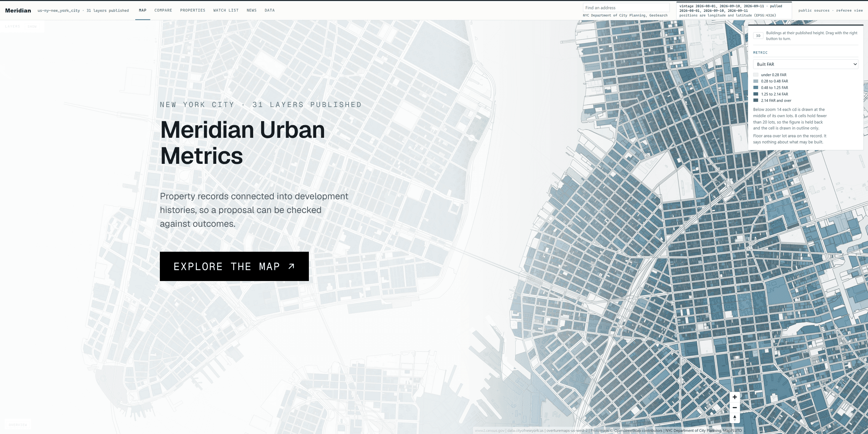Open the www2.census.gov attribution link
The height and width of the screenshot is (434, 868).
(x=489, y=430)
